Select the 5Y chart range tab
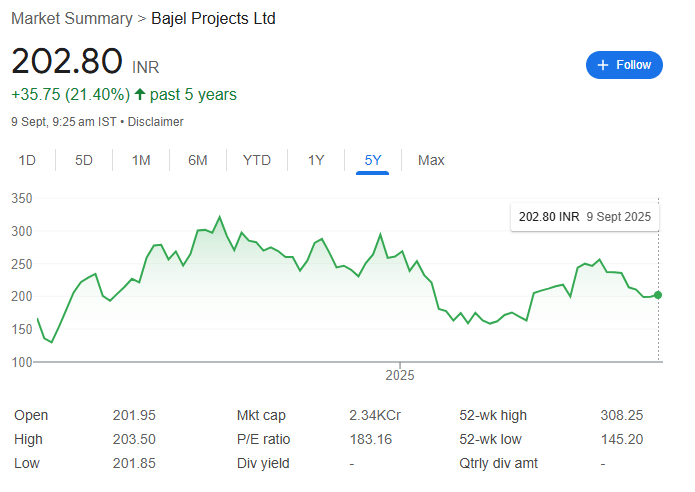 click(x=373, y=160)
